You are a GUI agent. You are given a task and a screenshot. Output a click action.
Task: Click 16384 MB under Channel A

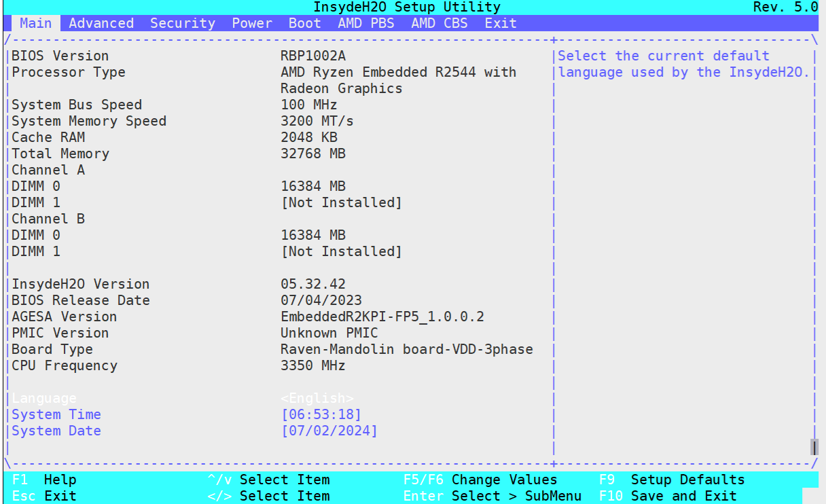coord(313,186)
